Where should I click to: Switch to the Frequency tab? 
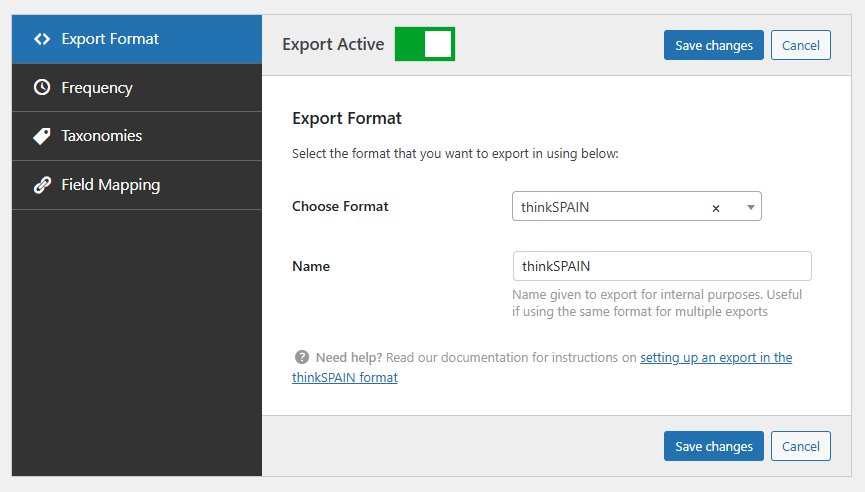[x=97, y=88]
